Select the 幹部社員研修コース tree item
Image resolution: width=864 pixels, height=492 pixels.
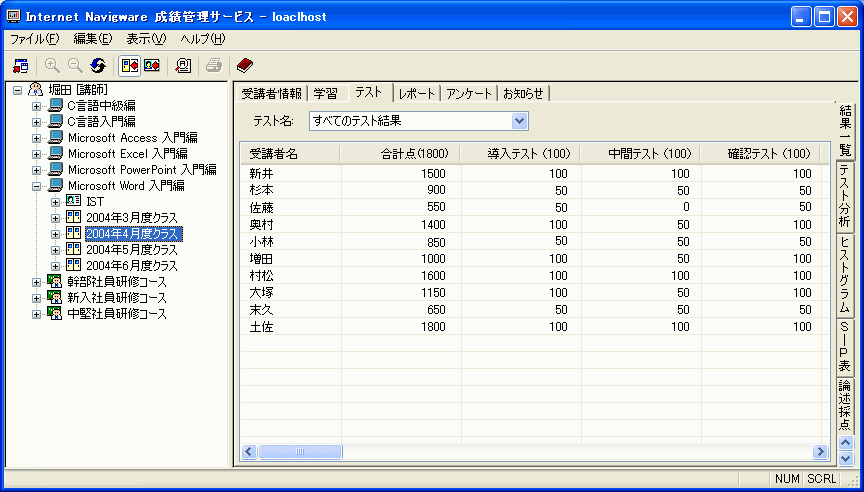(117, 282)
